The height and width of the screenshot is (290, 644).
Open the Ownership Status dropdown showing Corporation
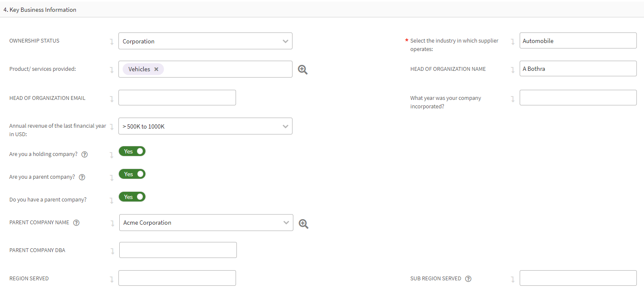(205, 41)
